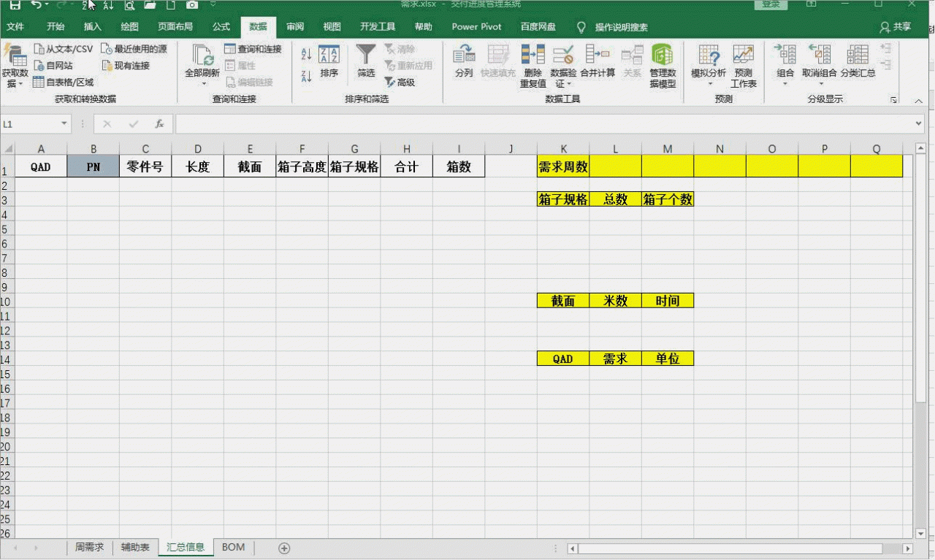The image size is (935, 560).
Task: Create a Forecast Sheet (预测工作表)
Action: coord(744,66)
